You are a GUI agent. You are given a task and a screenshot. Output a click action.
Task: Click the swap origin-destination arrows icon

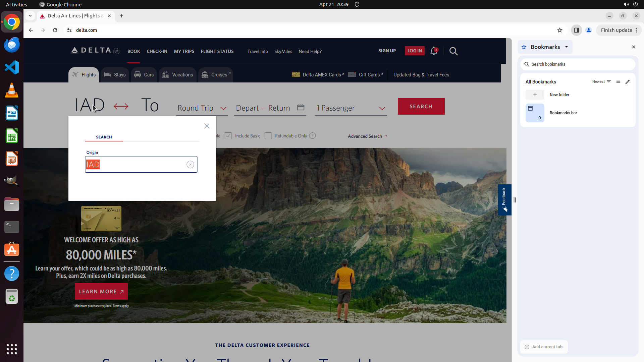[x=121, y=107]
